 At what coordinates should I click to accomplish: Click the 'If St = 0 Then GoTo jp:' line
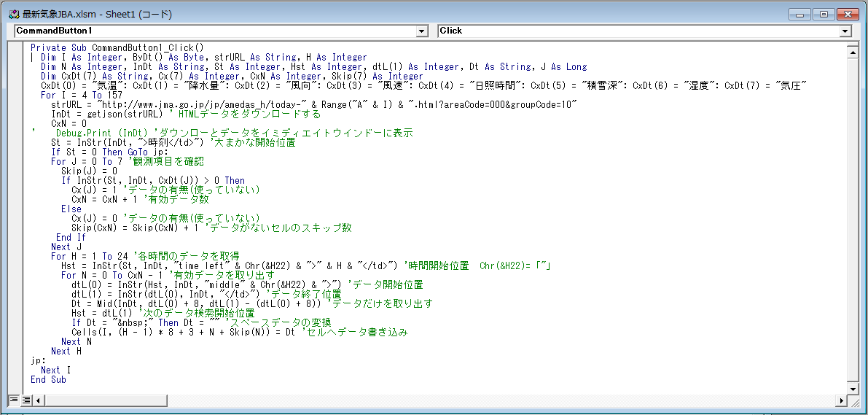point(109,152)
